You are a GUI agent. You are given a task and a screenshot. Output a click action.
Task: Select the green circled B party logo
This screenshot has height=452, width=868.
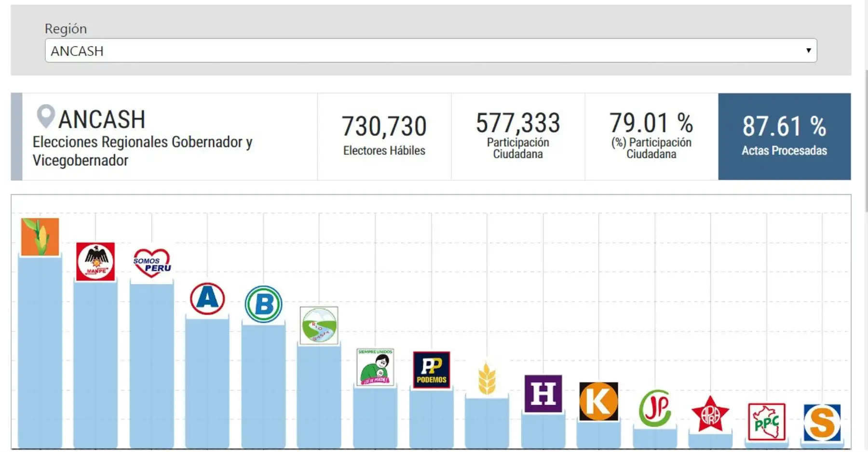click(263, 304)
